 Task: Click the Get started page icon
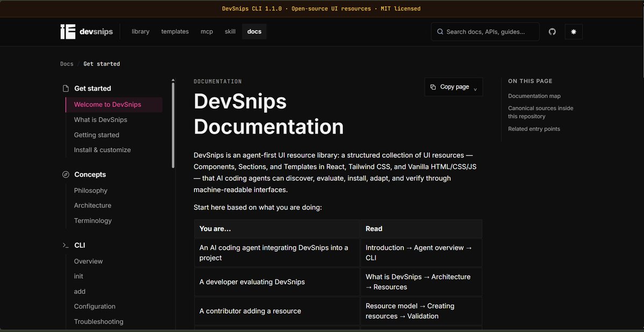(66, 88)
